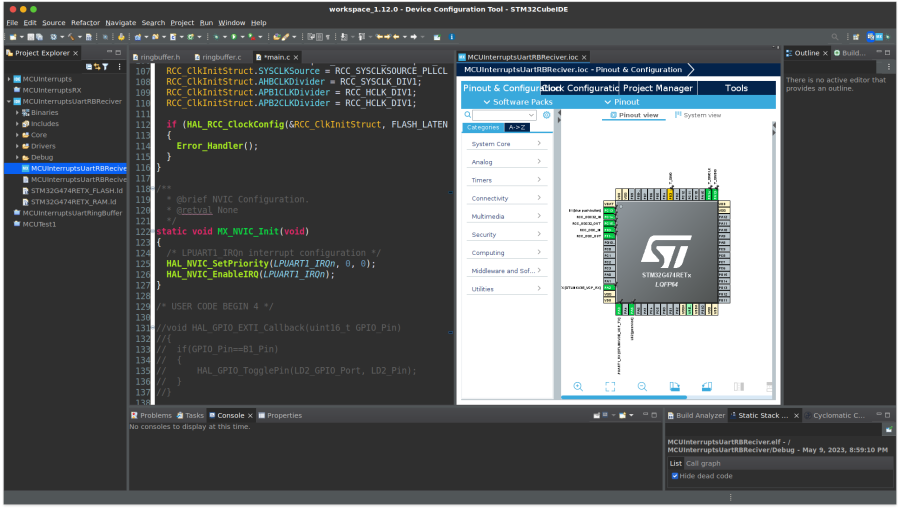Open the Tools tab in configurator
The height and width of the screenshot is (509, 900).
736,88
